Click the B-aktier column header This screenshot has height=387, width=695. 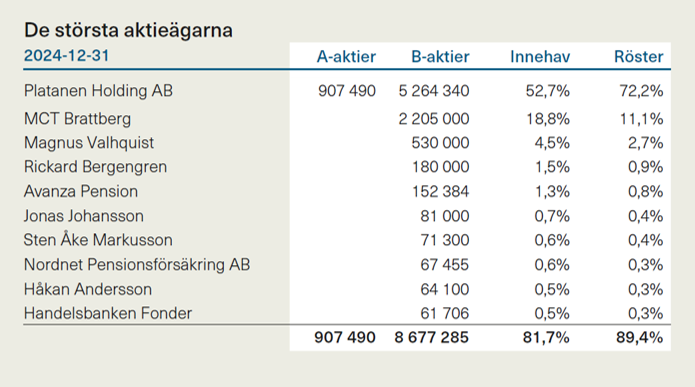coord(440,57)
